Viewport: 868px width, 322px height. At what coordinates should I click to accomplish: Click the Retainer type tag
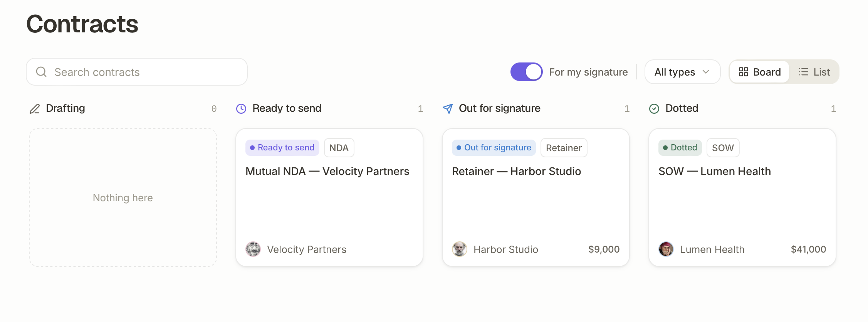tap(564, 148)
